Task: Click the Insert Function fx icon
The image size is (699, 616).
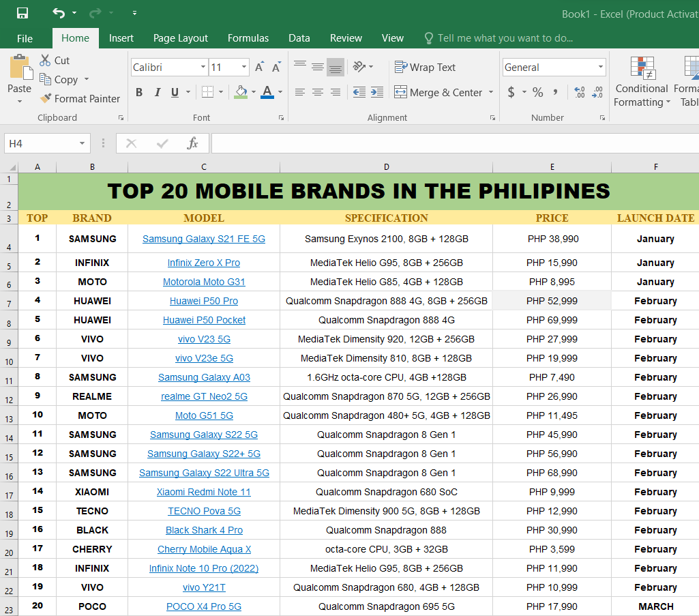Action: pyautogui.click(x=193, y=143)
